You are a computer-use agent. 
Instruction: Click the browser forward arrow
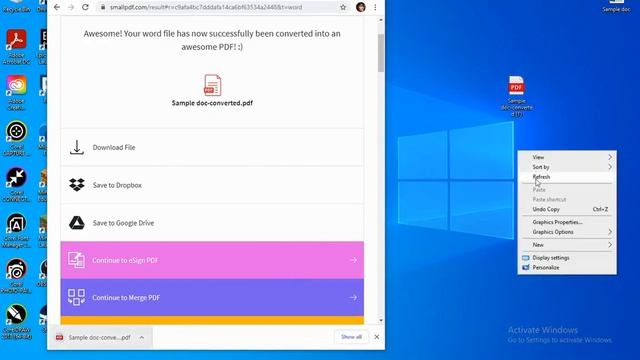(x=71, y=7)
